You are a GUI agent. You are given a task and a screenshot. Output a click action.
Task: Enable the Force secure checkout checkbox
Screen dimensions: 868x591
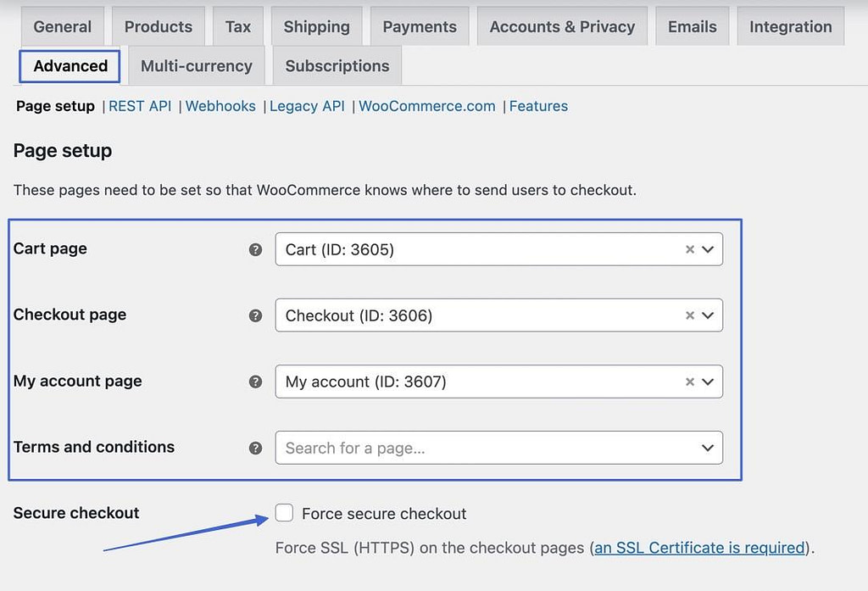[284, 513]
